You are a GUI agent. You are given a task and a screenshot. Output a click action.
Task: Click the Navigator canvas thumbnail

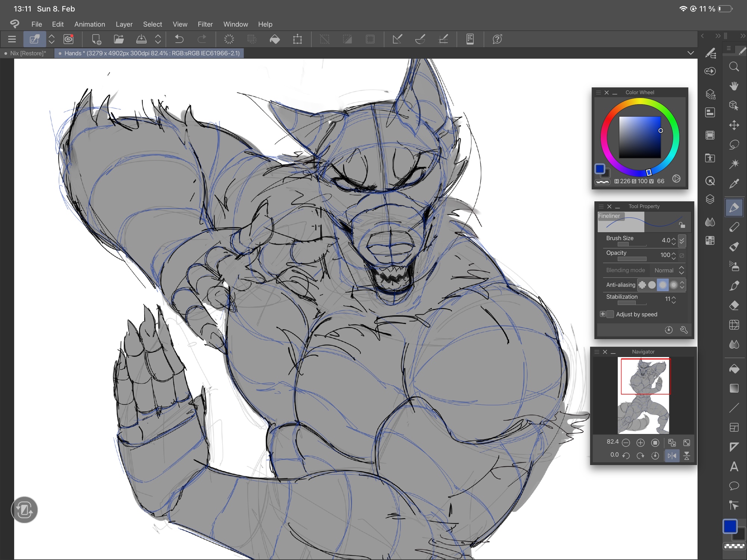(x=644, y=396)
